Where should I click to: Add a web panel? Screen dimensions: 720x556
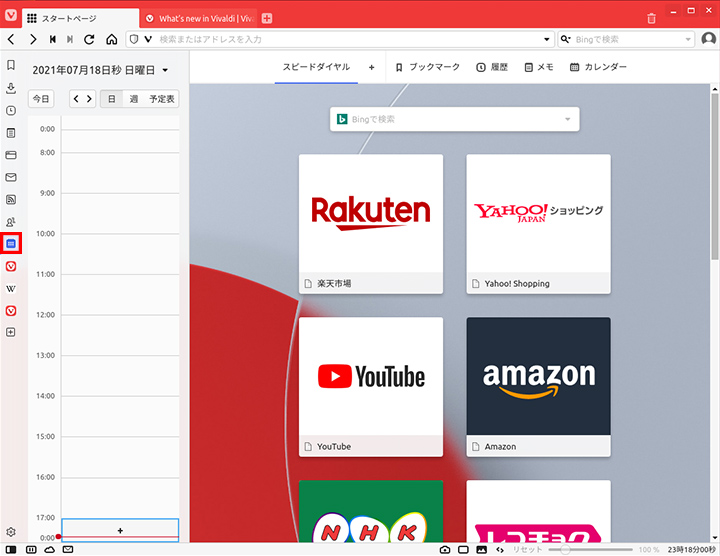point(11,332)
